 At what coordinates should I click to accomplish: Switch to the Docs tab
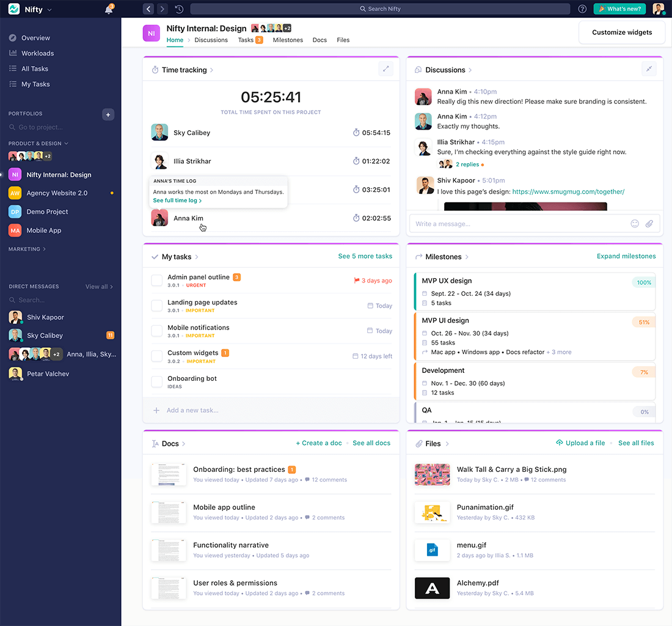[320, 40]
